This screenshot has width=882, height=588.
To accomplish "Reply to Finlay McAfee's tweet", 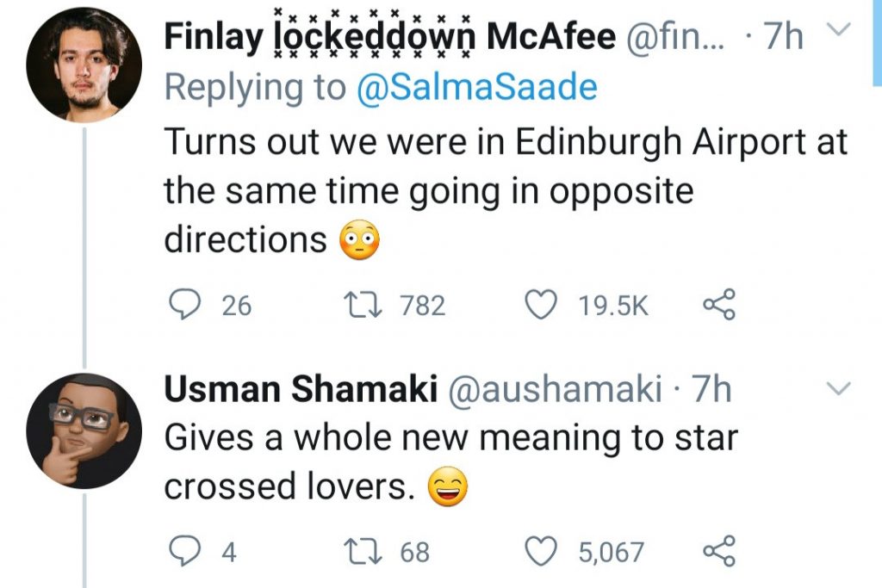I will tap(182, 306).
